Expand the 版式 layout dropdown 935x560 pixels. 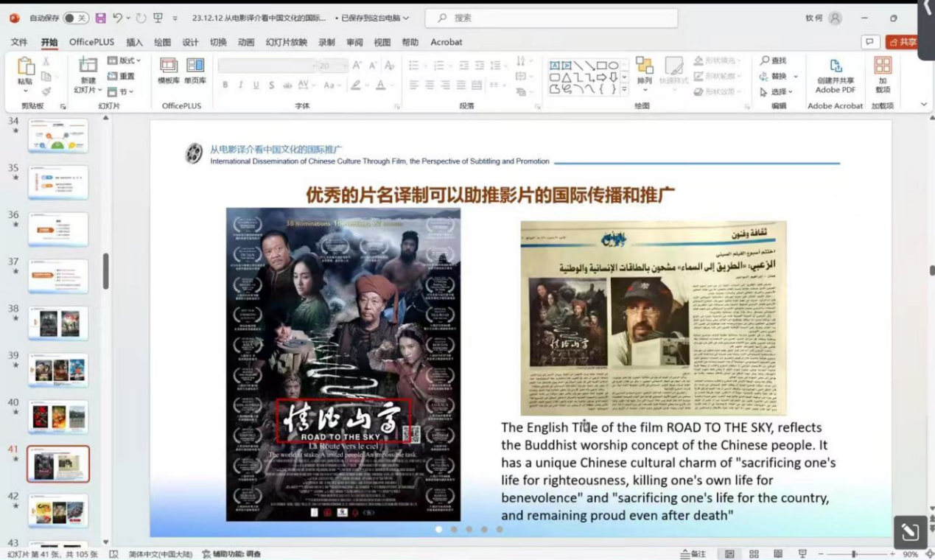(124, 60)
